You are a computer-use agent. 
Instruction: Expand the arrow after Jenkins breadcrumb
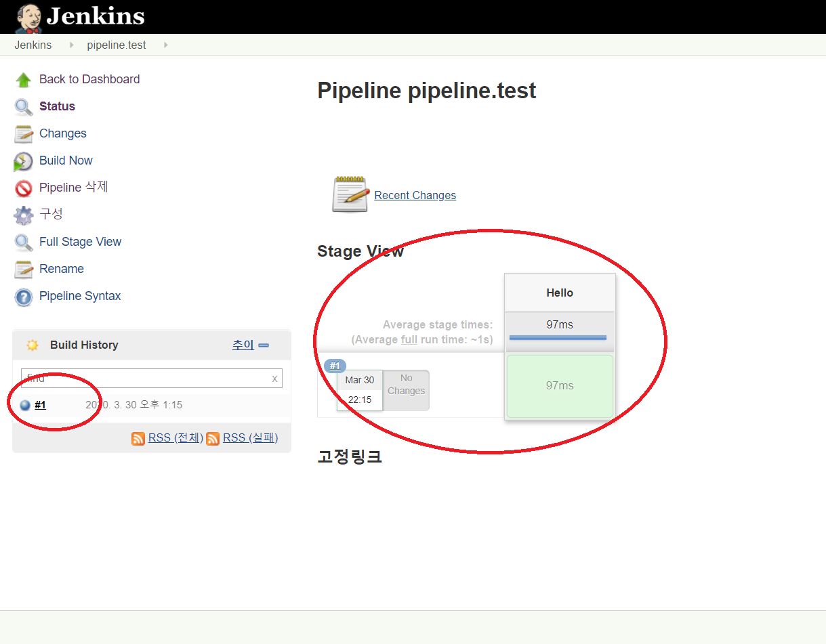71,45
